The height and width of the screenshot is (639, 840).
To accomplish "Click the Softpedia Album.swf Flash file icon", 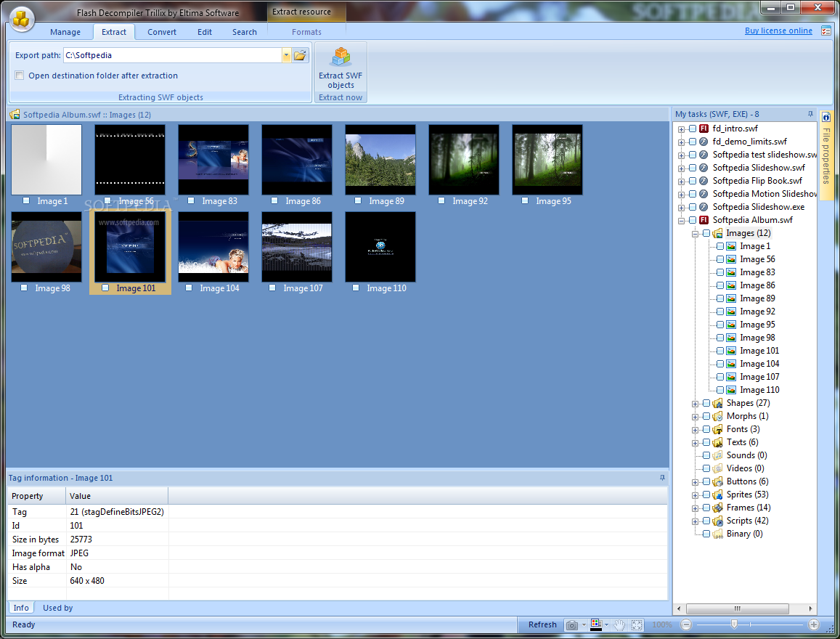I will [704, 220].
